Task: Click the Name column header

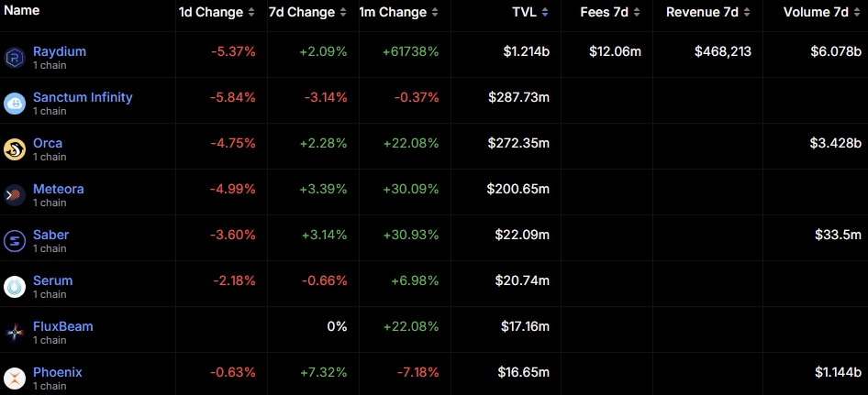Action: tap(22, 11)
